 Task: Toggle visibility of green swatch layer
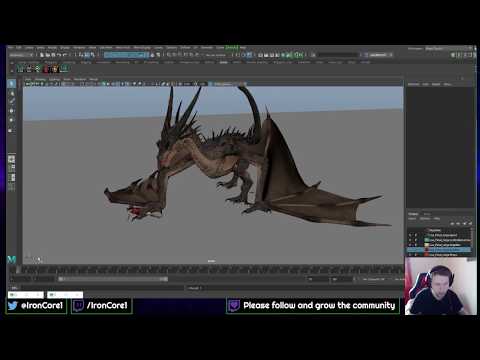[x=410, y=240]
